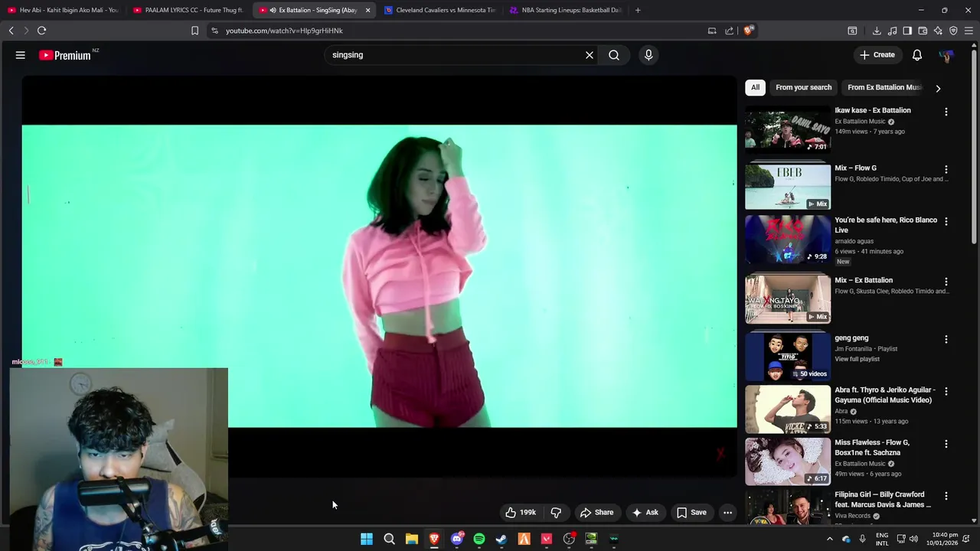Open Discord from the taskbar
This screenshot has height=551, width=980.
(457, 539)
